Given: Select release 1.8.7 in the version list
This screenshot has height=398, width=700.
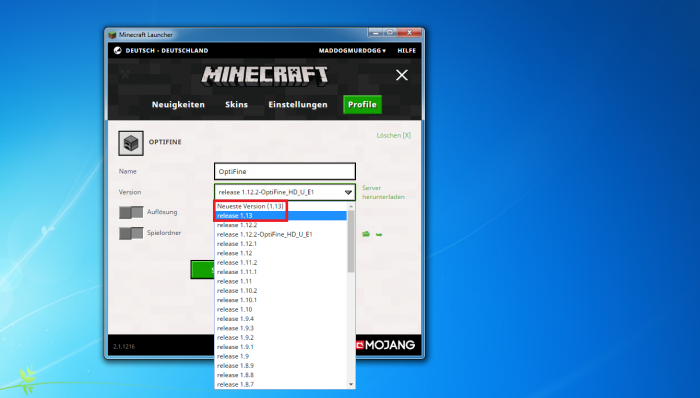Looking at the screenshot, I should tap(281, 384).
